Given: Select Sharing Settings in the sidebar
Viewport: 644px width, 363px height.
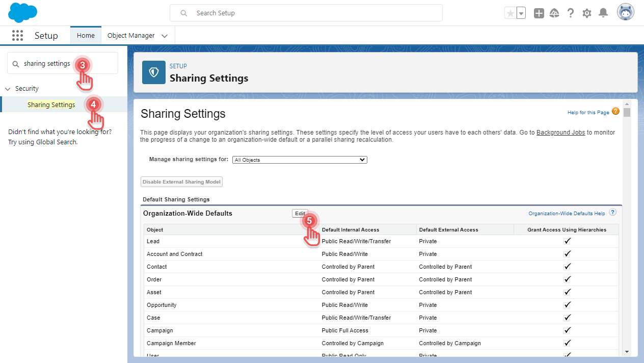Looking at the screenshot, I should (51, 105).
